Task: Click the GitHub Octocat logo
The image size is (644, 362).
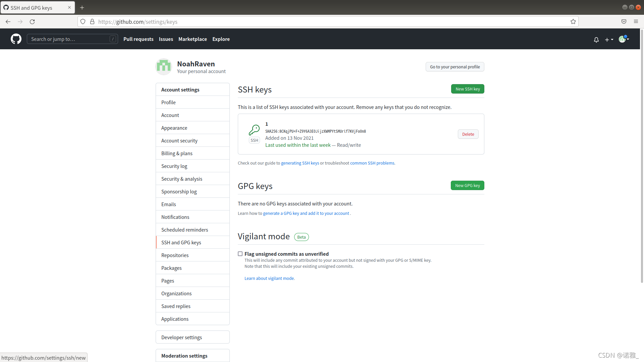Action: coord(16,39)
